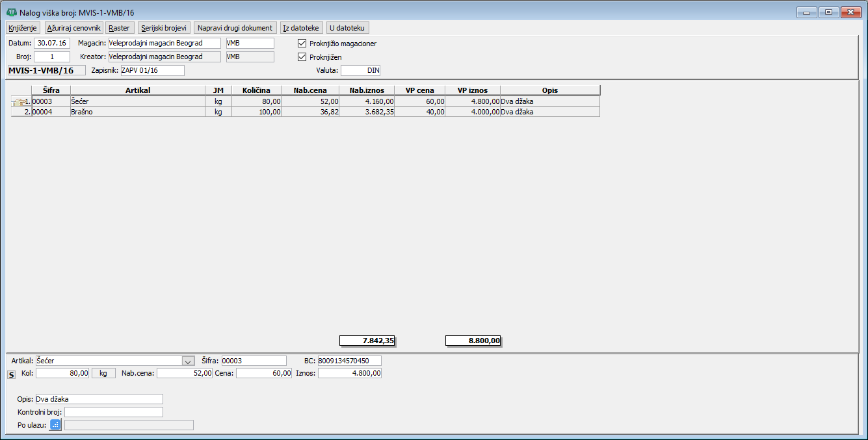Click the S button beside Kol field
This screenshot has width=868, height=440.
coord(11,374)
